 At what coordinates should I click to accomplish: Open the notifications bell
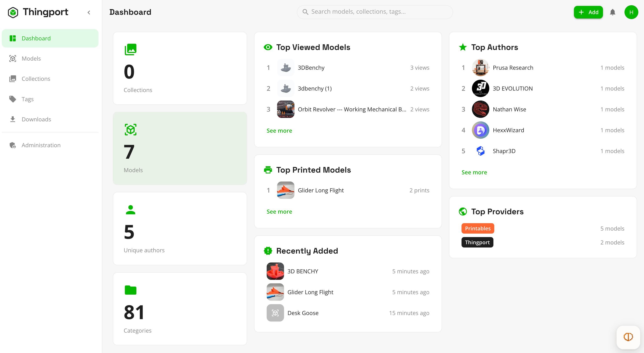coord(612,12)
